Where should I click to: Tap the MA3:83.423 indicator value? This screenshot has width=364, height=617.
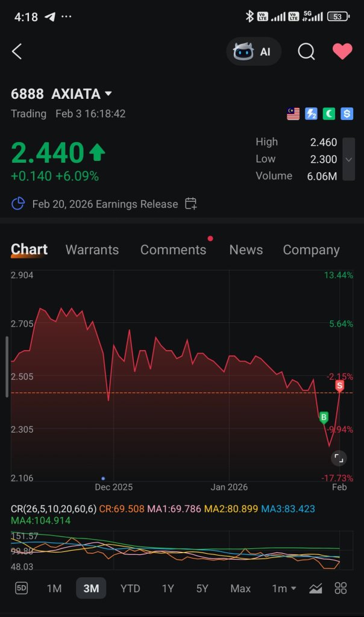[x=288, y=509]
